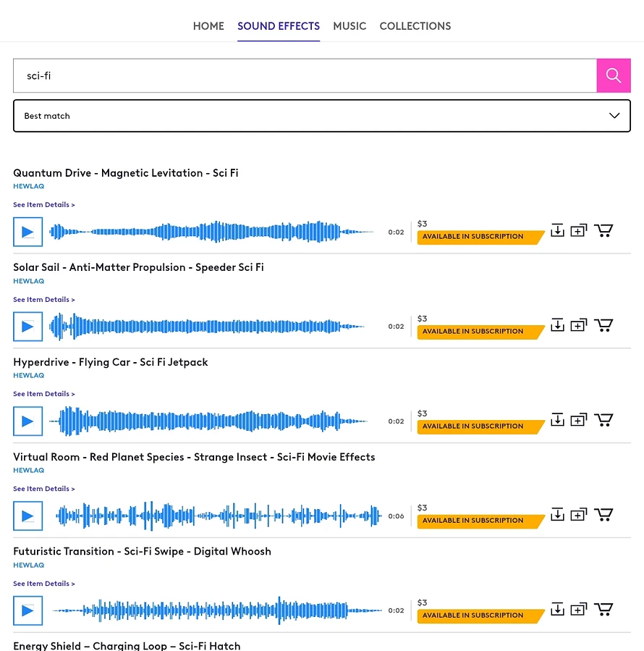
Task: Switch to the MUSIC tab
Action: pyautogui.click(x=349, y=26)
